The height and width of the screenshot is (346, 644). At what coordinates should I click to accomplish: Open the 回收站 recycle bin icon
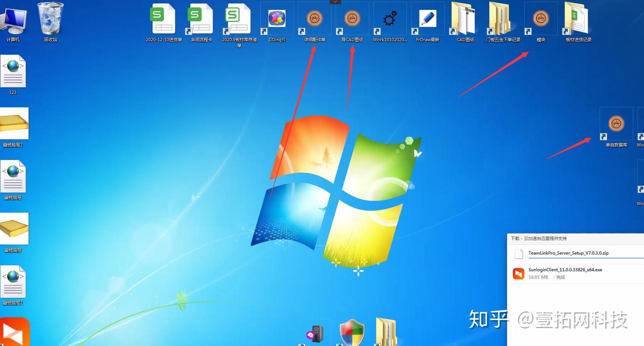(x=51, y=21)
